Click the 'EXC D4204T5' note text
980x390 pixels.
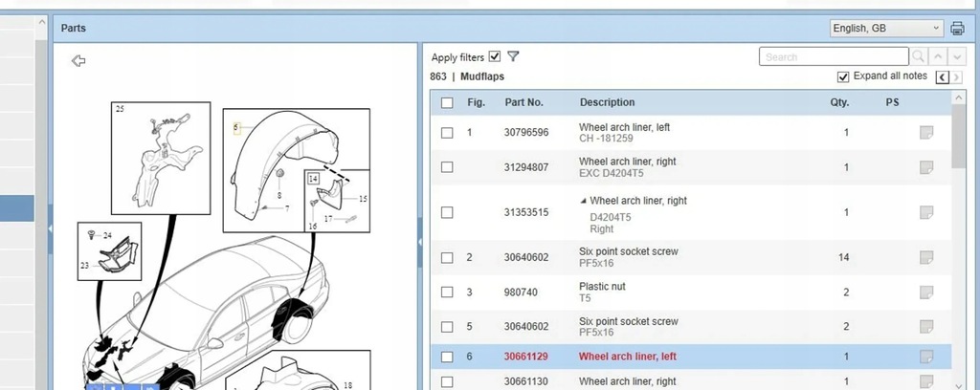tap(611, 173)
